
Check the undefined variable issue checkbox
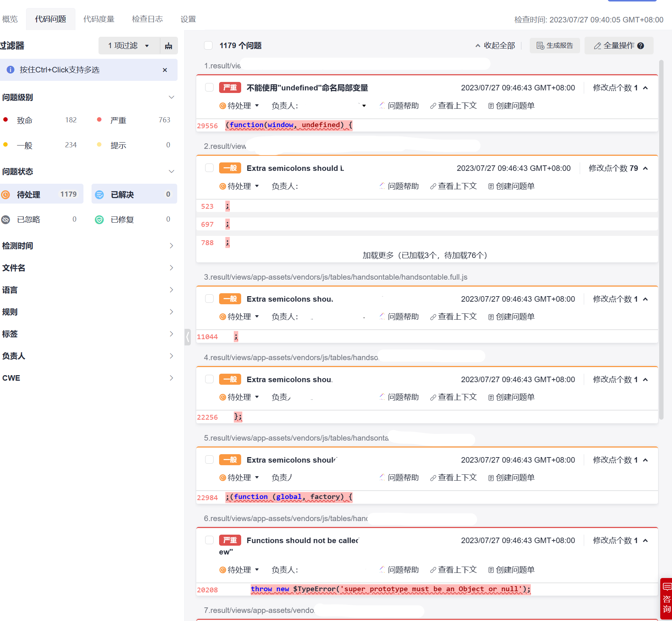209,87
